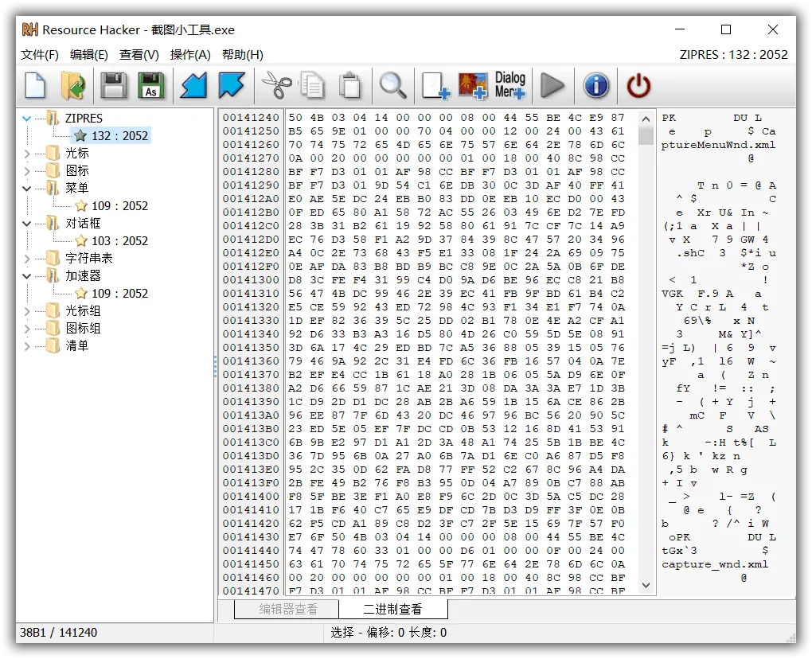Open the Dialog Menu editor icon
This screenshot has height=659, width=812.
tap(509, 86)
